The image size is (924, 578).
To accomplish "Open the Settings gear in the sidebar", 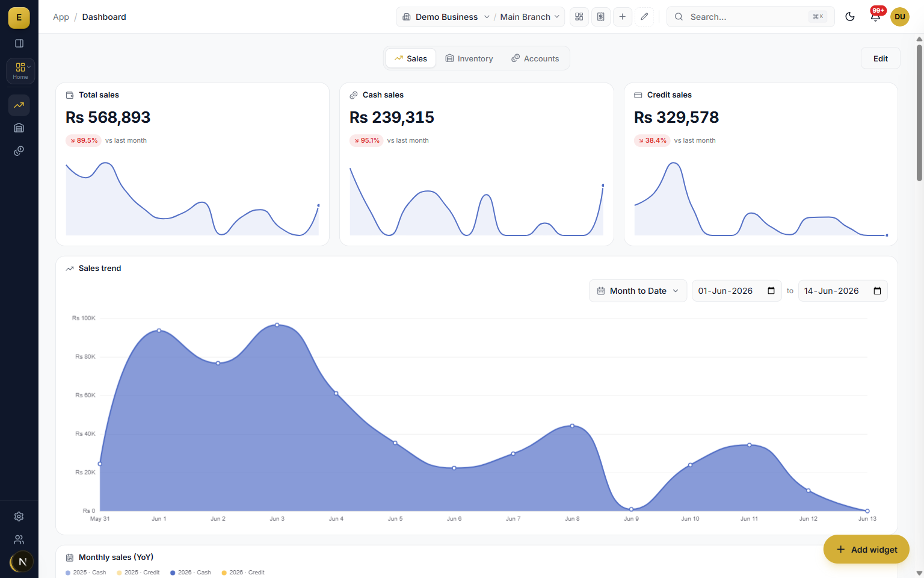I will 19,517.
